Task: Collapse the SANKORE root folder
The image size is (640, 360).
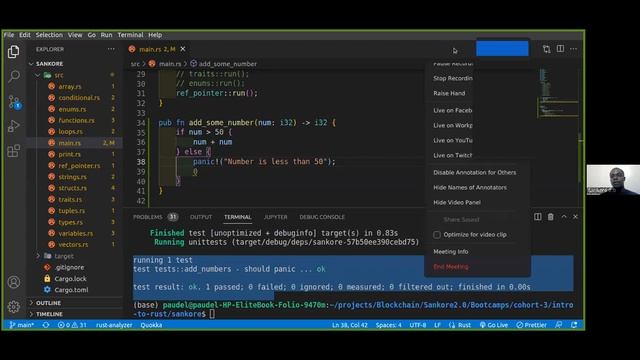Action: tap(31, 64)
